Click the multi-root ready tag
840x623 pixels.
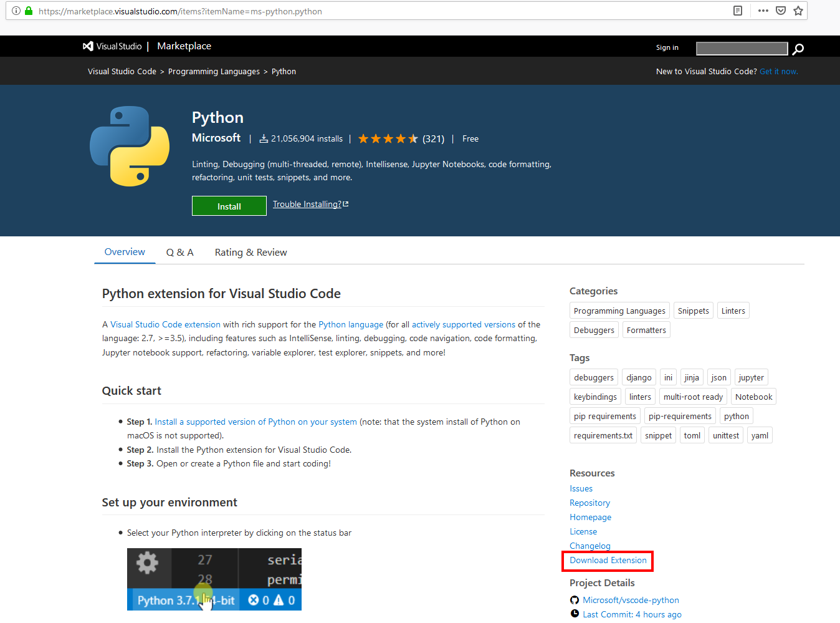coord(693,397)
